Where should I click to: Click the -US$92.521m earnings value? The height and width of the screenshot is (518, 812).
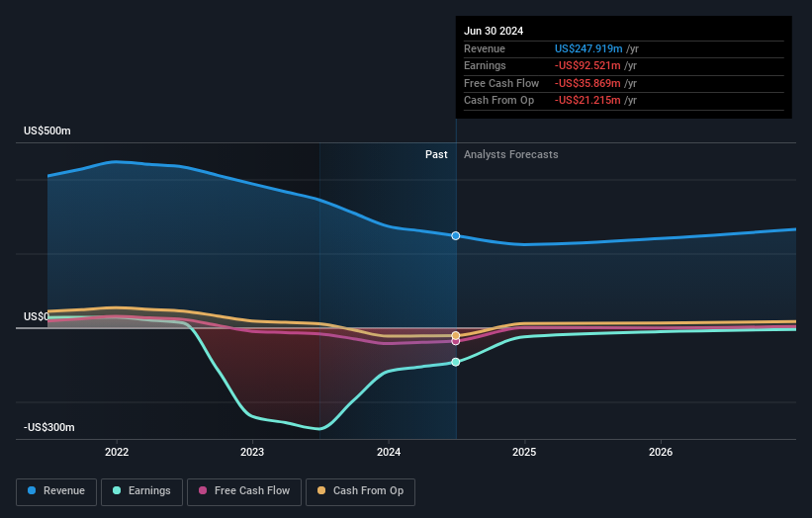(x=587, y=65)
